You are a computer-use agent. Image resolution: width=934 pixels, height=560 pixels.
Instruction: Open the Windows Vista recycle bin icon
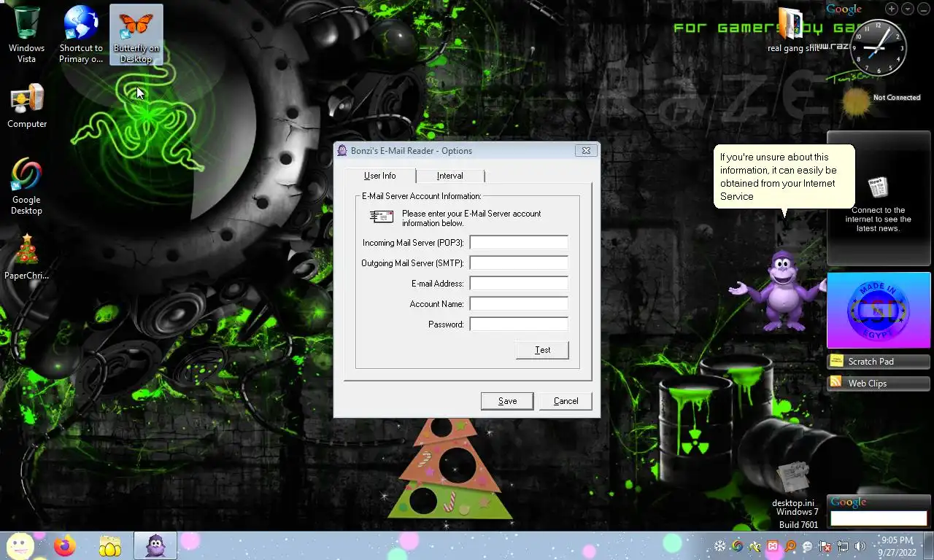coord(26,34)
